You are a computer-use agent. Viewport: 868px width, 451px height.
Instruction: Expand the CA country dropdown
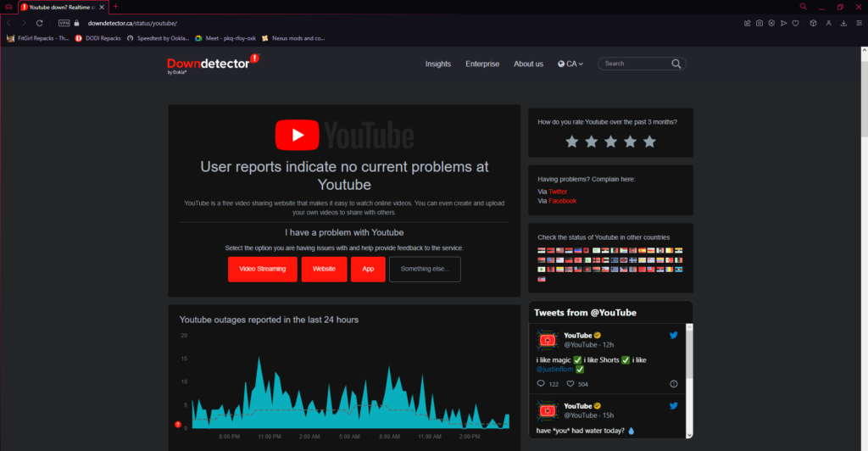pyautogui.click(x=570, y=64)
